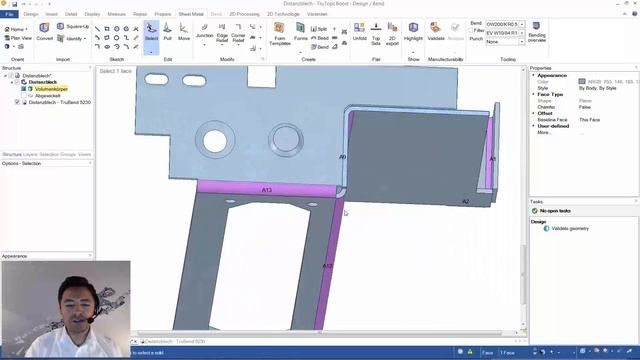Collapse the root Distanzblech* tree node
640x360 pixels.
pyautogui.click(x=5, y=76)
